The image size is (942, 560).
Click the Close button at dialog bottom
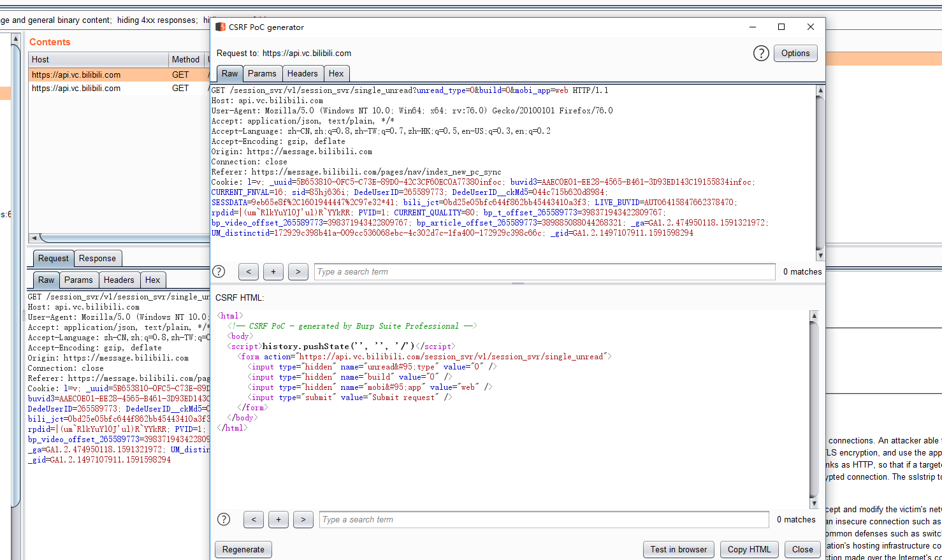pos(802,550)
